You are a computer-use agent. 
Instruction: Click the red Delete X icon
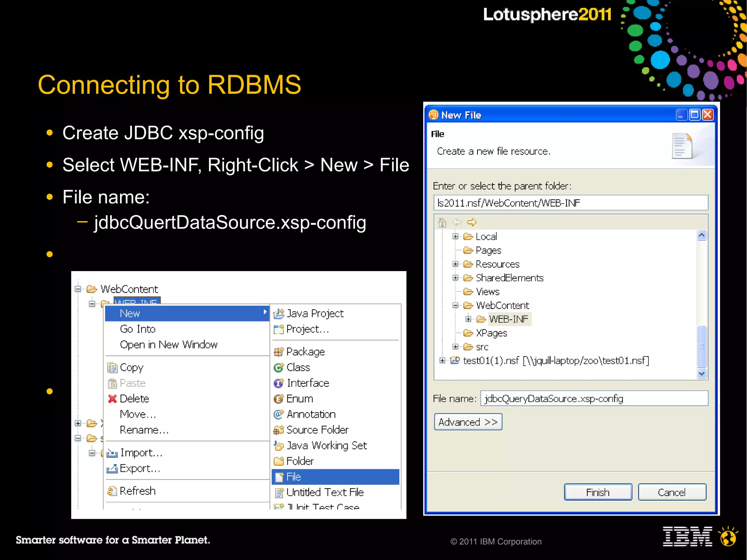pyautogui.click(x=112, y=399)
